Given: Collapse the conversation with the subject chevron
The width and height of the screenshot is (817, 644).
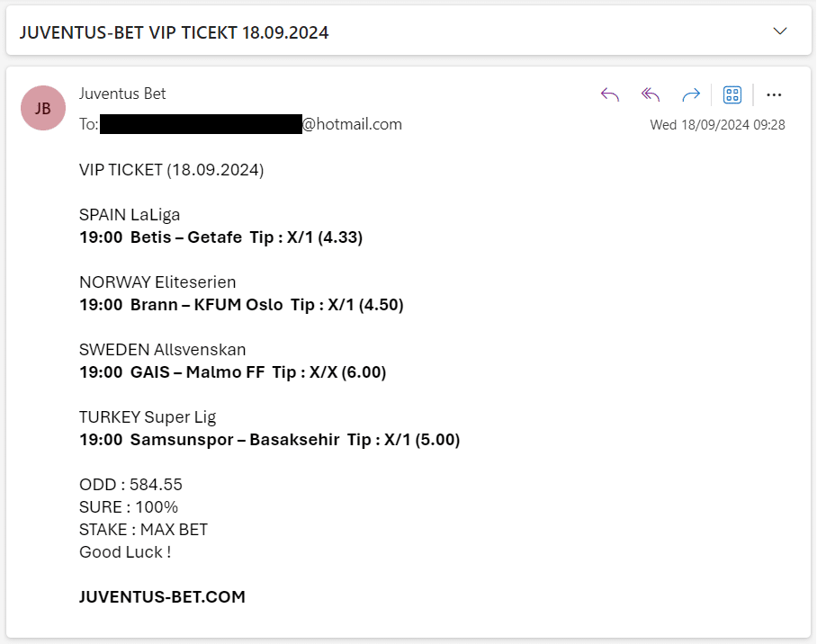Looking at the screenshot, I should pos(779,31).
